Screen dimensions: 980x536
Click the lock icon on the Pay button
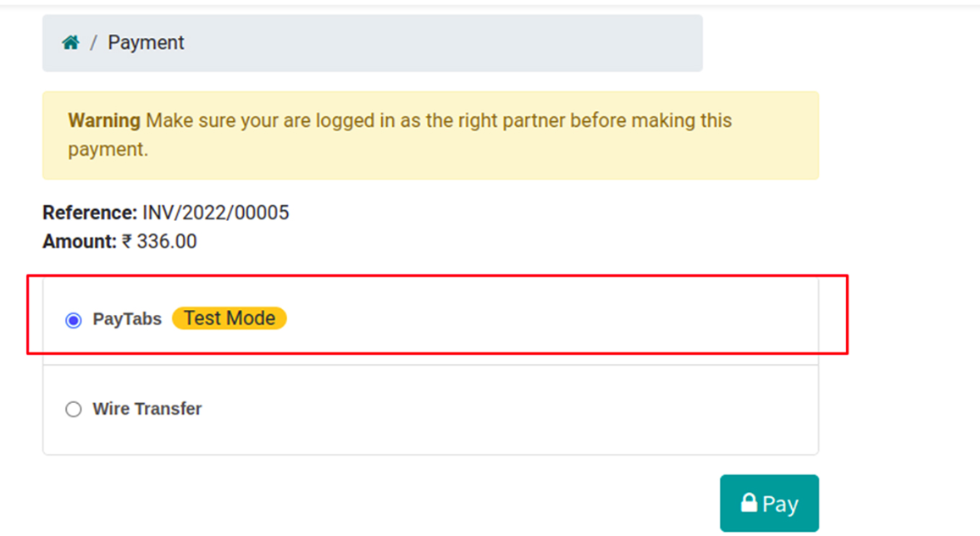pos(749,503)
